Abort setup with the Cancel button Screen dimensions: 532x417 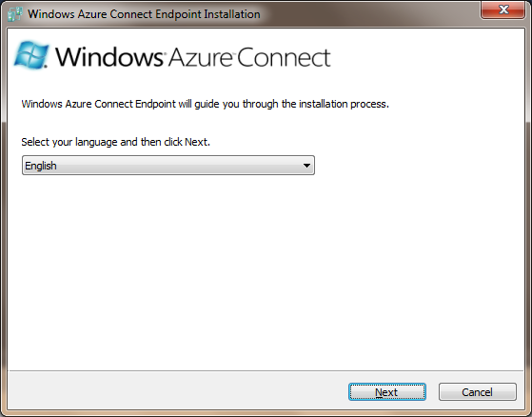(478, 392)
